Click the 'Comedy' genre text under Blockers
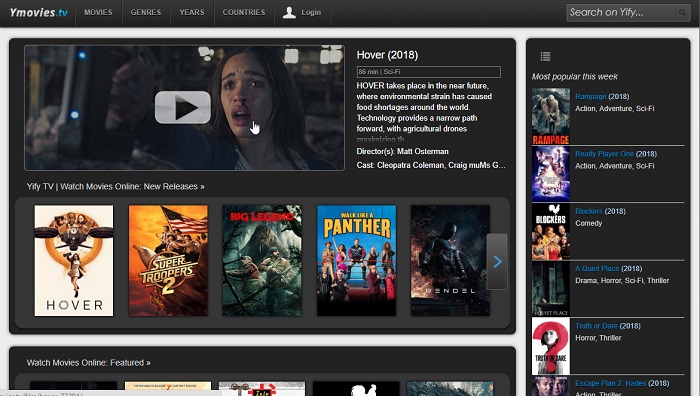This screenshot has height=396, width=700. [588, 223]
